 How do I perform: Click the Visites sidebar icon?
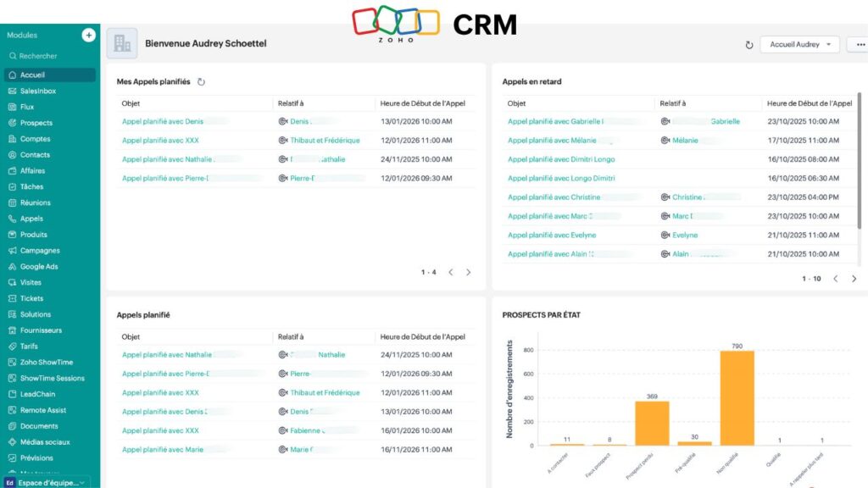click(12, 282)
